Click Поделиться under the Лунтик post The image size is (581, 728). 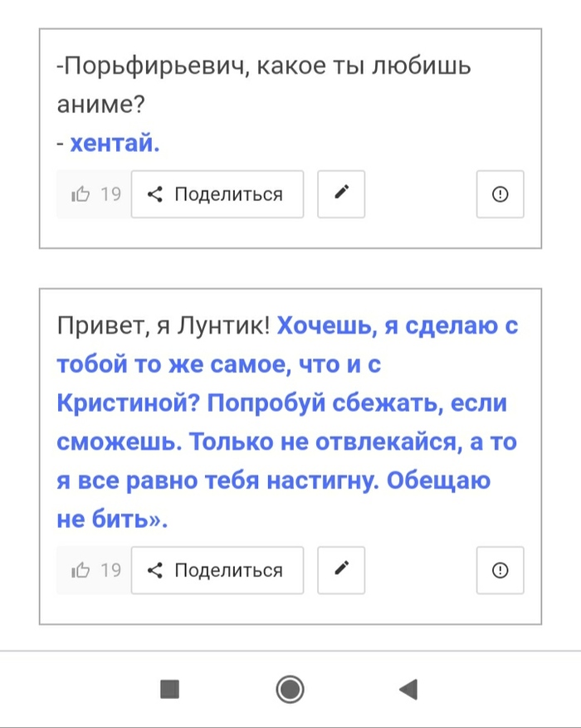point(217,570)
